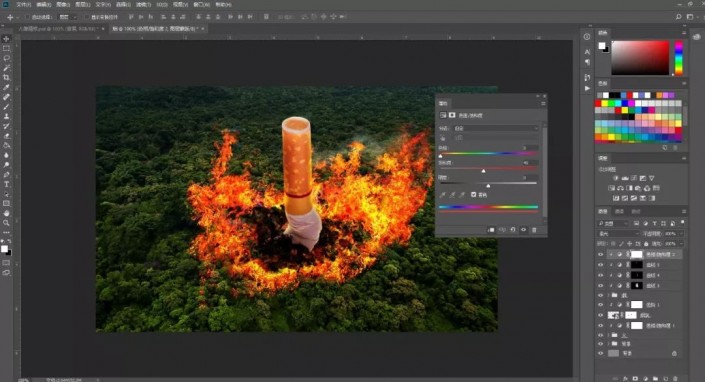Click the play actions icon in side dock

(587, 89)
